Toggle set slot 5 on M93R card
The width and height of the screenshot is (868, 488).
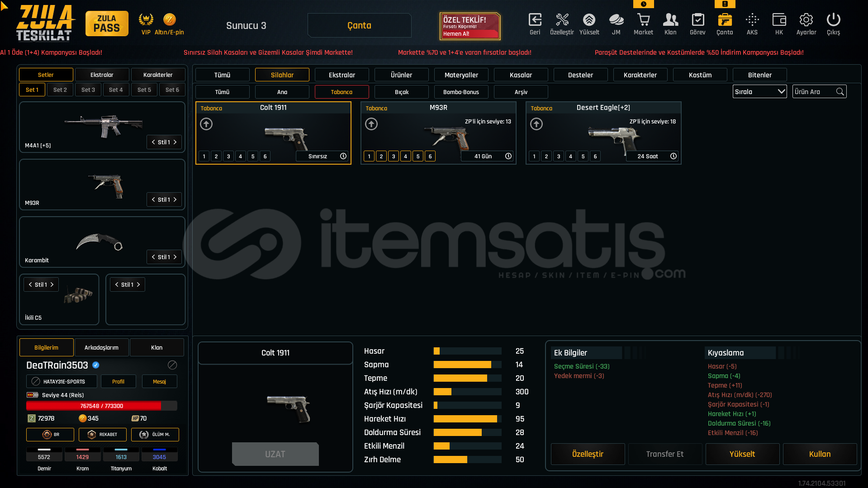(418, 156)
